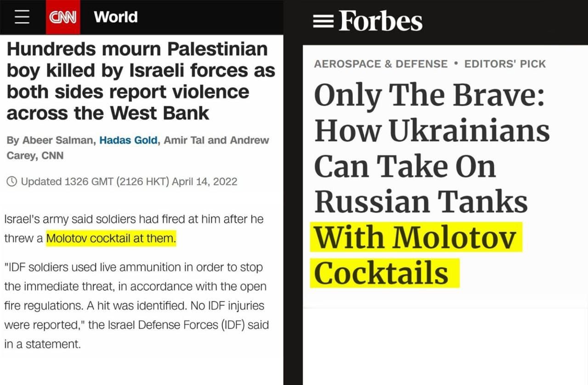Click the red CNN logo

(x=63, y=17)
